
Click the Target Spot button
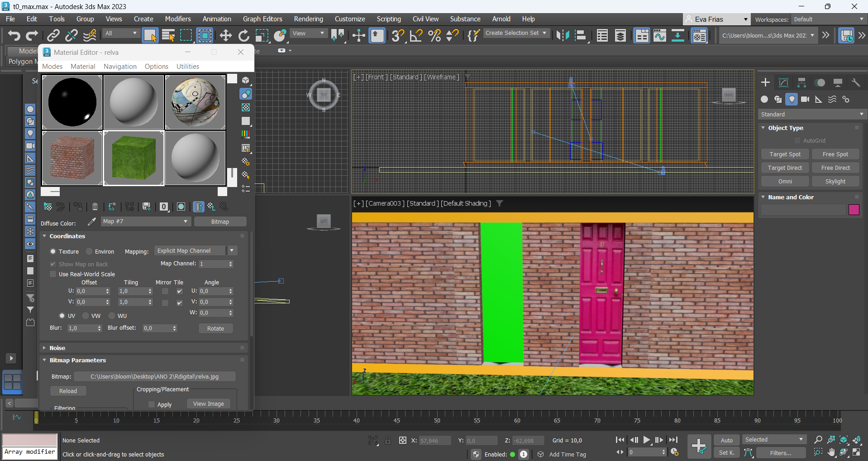[785, 154]
